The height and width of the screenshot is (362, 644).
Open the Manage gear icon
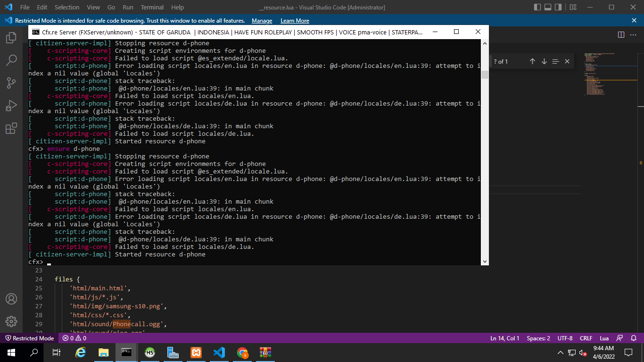pos(11,321)
